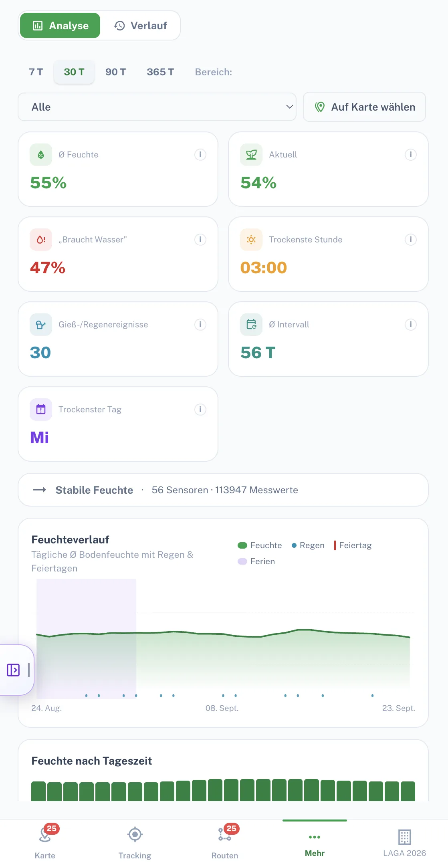Toggle Ferien shading in chart legend

point(256,561)
